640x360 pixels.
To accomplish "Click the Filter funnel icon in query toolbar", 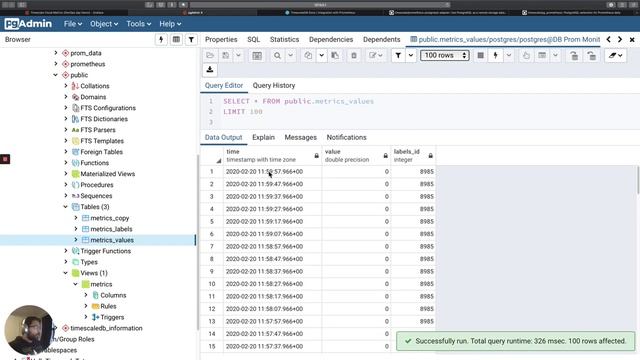I will 398,56.
